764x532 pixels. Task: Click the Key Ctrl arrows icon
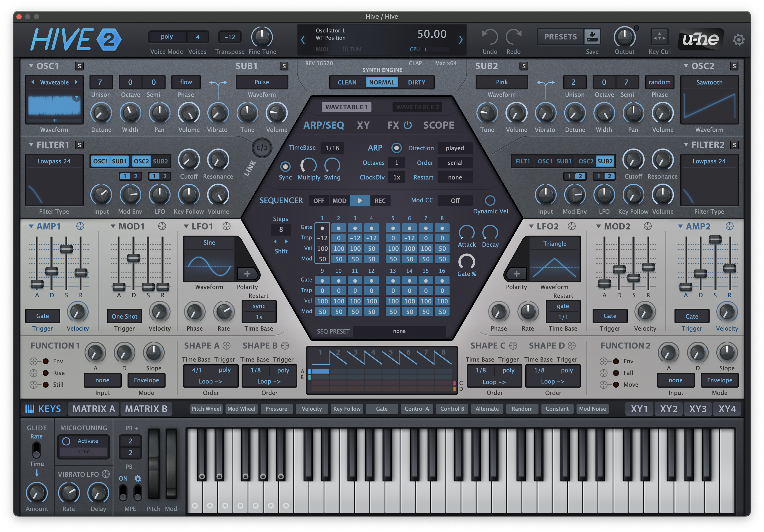coord(659,37)
